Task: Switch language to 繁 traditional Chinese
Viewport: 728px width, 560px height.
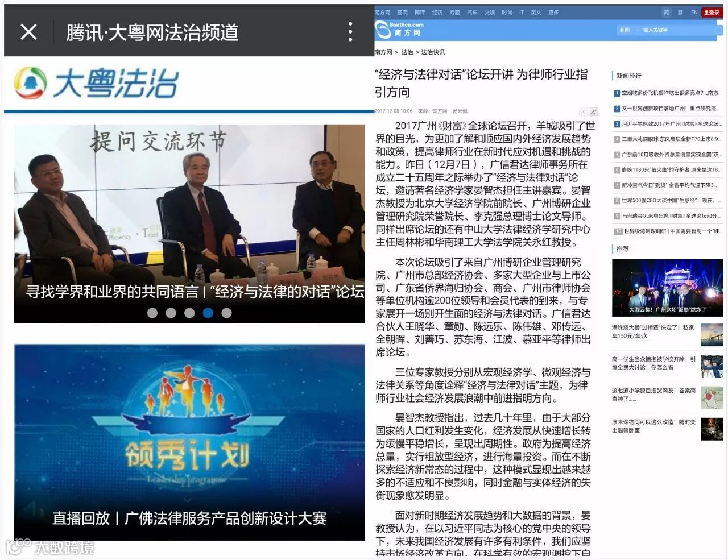Action: [x=681, y=12]
